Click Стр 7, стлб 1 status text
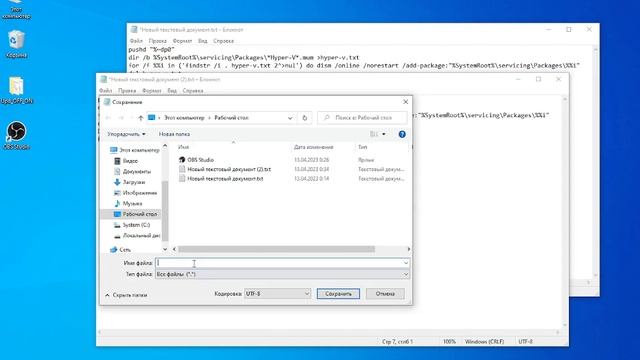The width and height of the screenshot is (640, 360). tap(397, 342)
